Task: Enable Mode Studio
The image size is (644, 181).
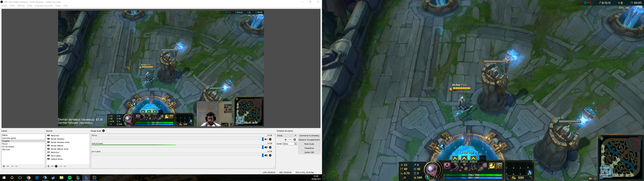Action: point(309,144)
